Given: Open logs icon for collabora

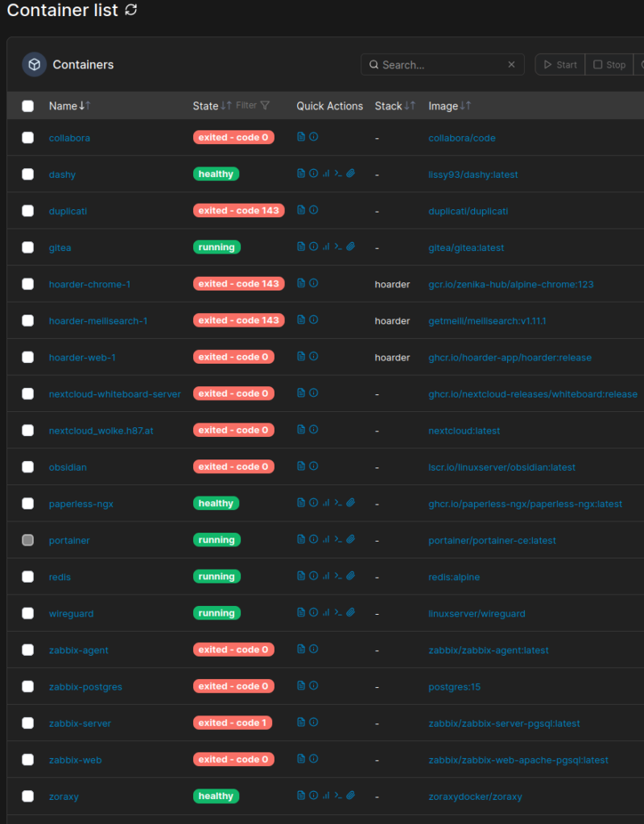Looking at the screenshot, I should tap(301, 137).
